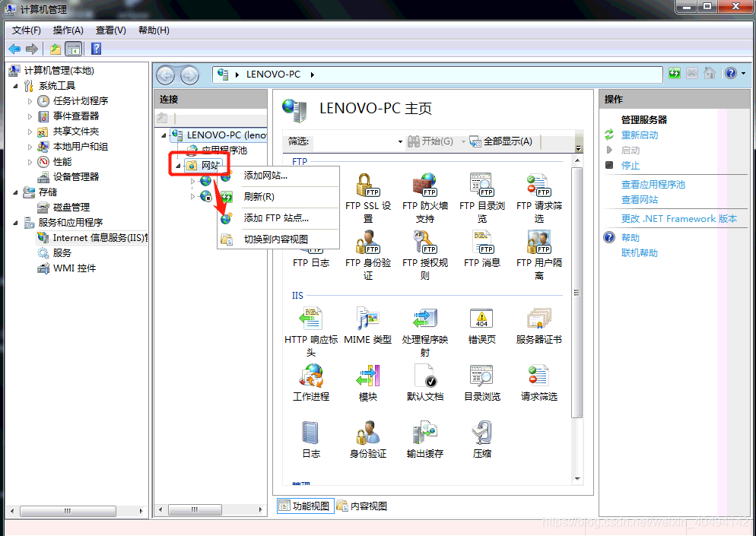
Task: Click the 停止 link in the actions pane
Action: pyautogui.click(x=631, y=165)
